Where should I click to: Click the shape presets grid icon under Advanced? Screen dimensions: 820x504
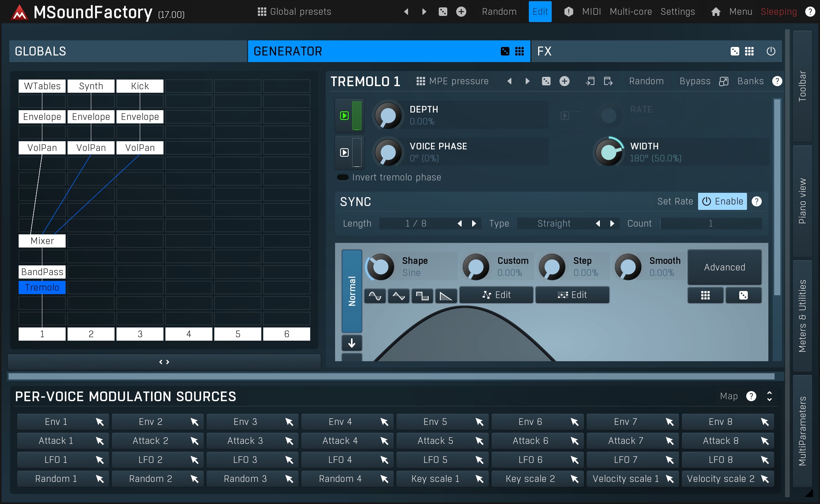pyautogui.click(x=705, y=296)
